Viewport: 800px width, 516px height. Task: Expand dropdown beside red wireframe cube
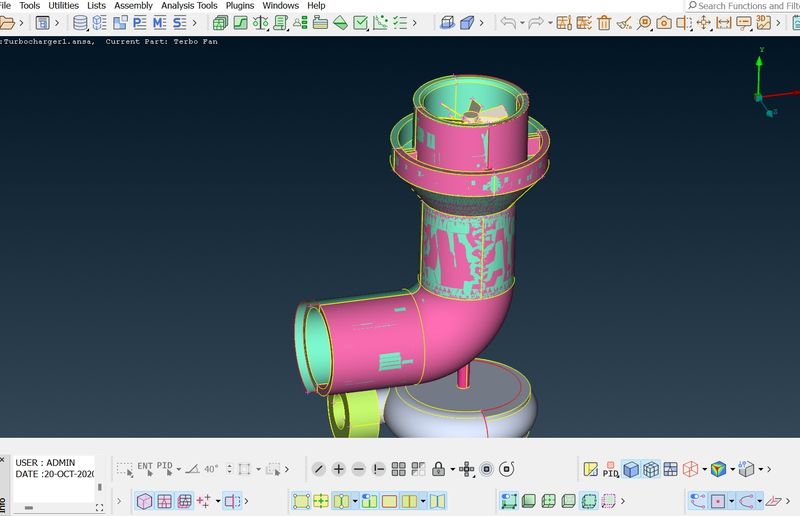pos(704,469)
